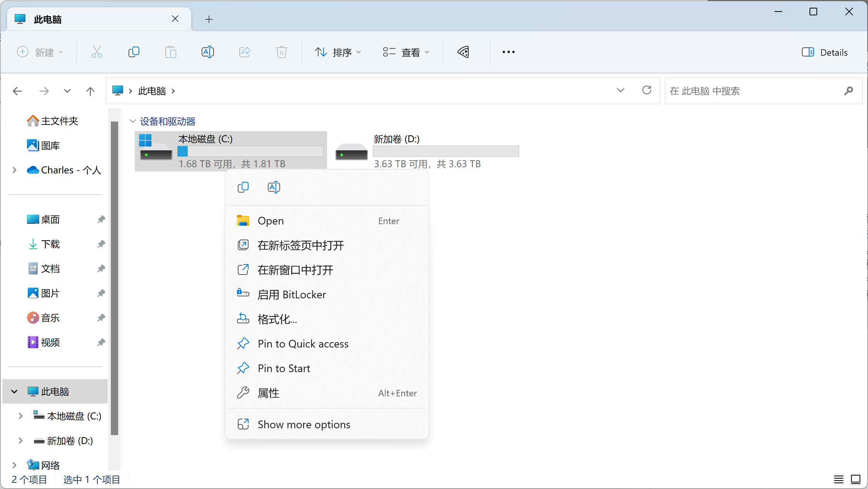Click the Copy icon in the toolbar

click(134, 52)
